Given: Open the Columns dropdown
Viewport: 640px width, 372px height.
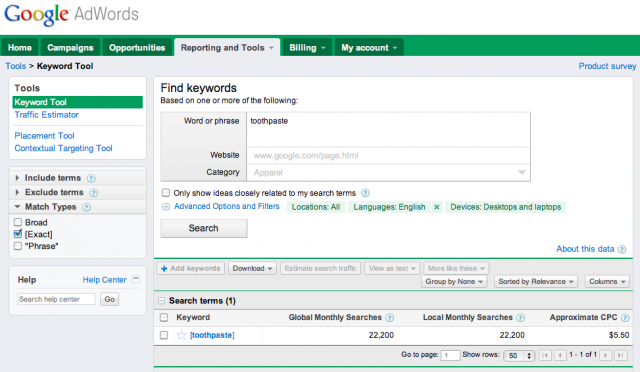Looking at the screenshot, I should (607, 281).
